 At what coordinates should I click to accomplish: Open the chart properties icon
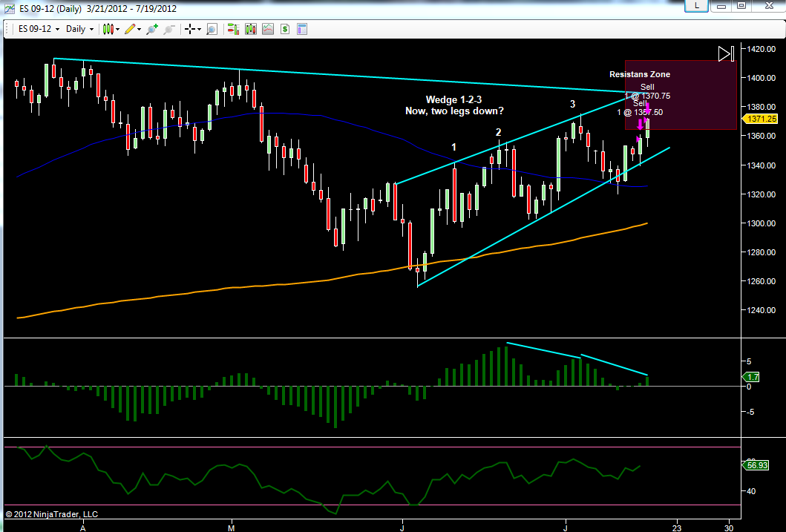(x=302, y=29)
